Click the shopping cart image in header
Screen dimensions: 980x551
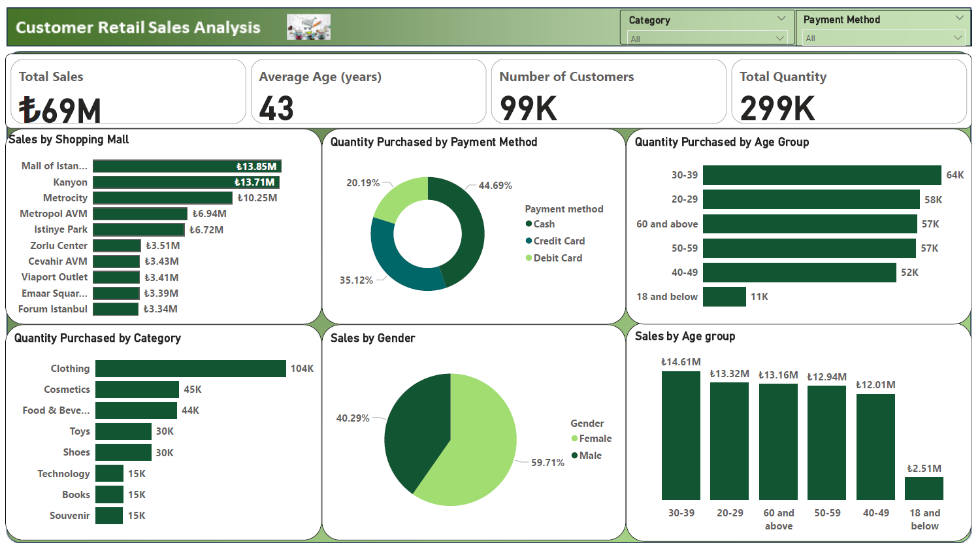[x=308, y=27]
